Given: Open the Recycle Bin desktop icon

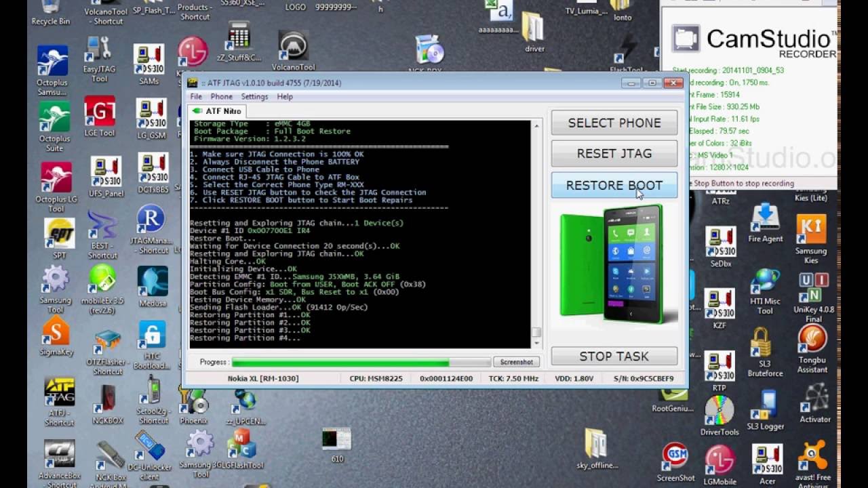Looking at the screenshot, I should point(51,13).
